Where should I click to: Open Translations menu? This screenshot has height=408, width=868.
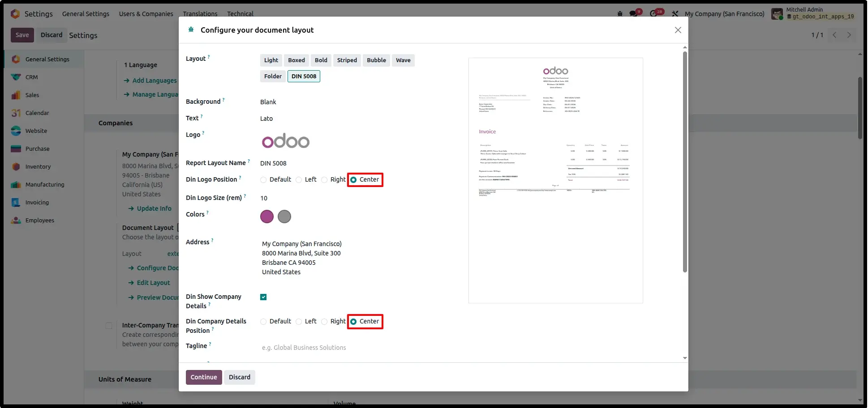coord(200,14)
